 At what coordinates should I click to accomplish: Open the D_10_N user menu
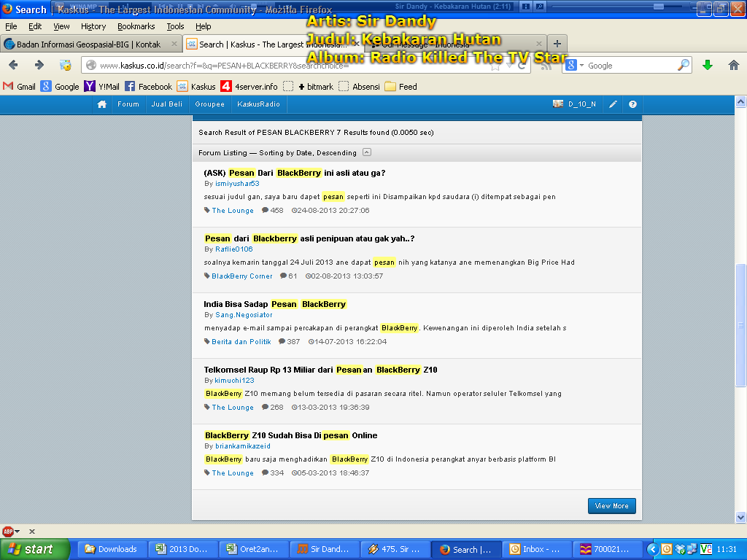(575, 104)
